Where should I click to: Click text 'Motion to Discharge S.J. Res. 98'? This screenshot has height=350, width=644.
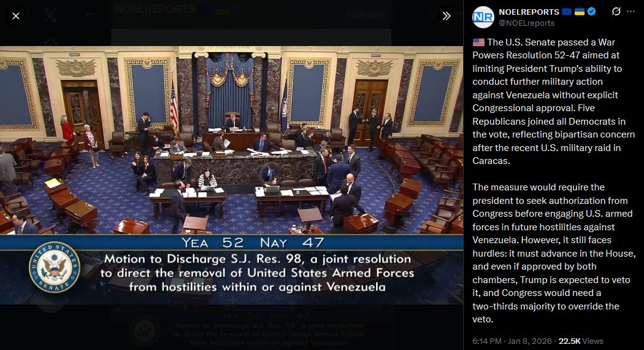pos(204,259)
